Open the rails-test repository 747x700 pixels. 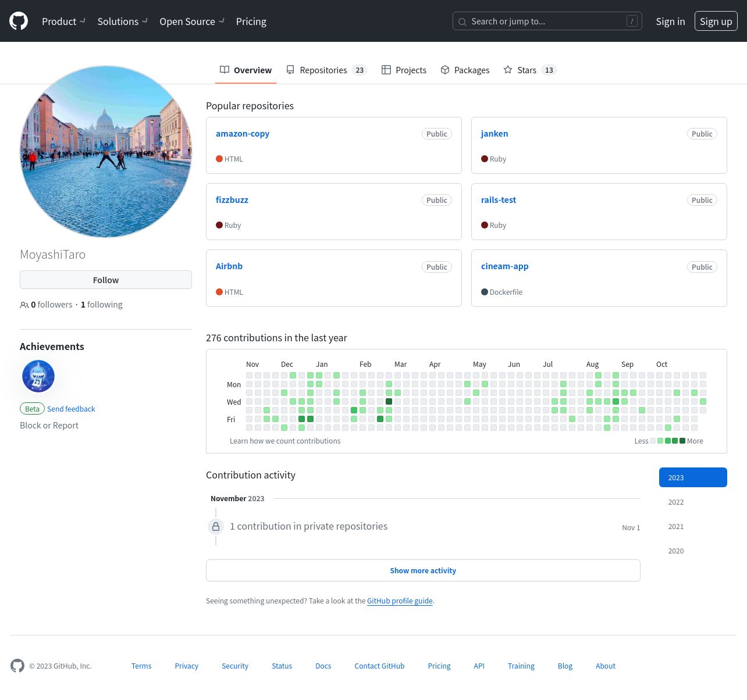coord(499,200)
